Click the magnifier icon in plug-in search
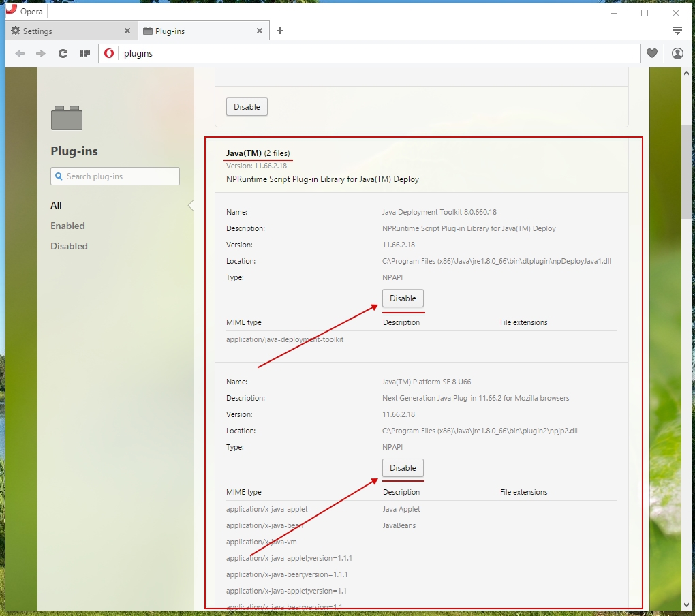Viewport: 695px width, 616px height. [59, 176]
